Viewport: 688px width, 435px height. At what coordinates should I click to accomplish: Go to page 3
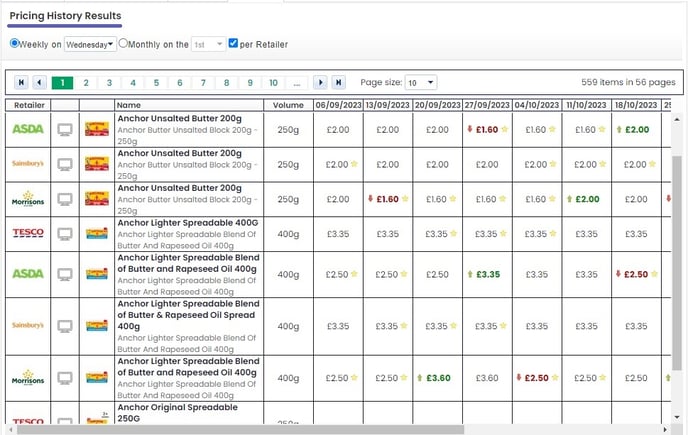109,83
